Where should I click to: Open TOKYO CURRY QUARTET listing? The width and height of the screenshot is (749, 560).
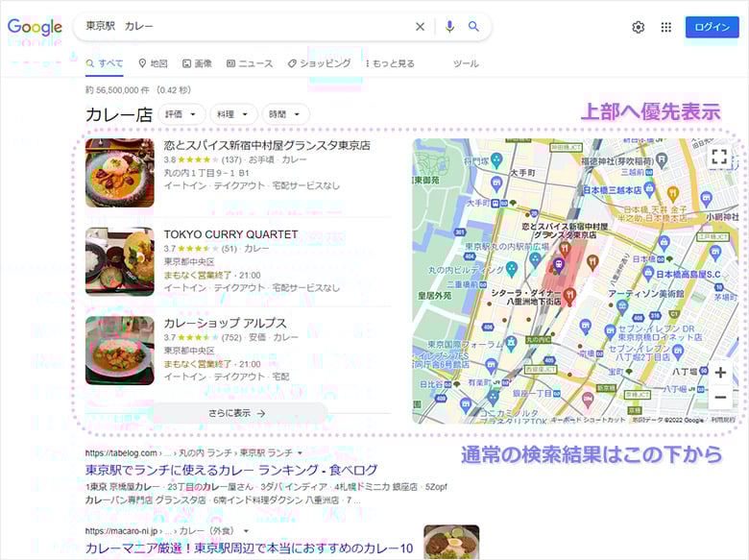[x=230, y=234]
